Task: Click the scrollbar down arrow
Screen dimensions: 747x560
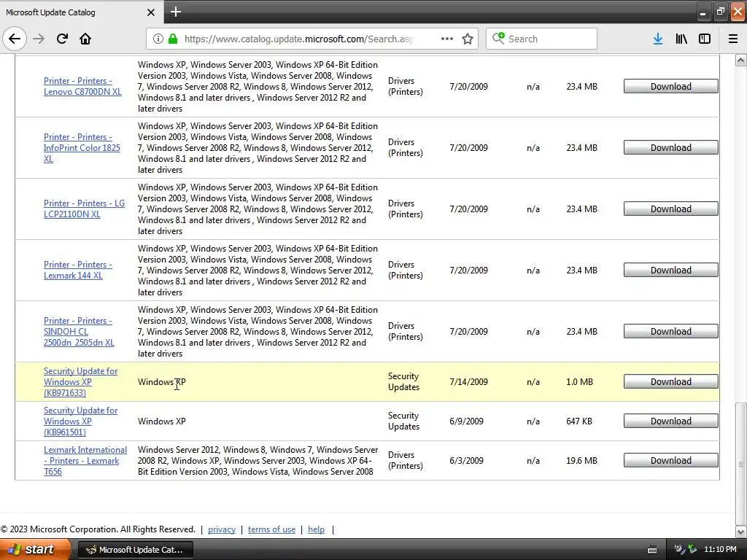Action: [x=741, y=532]
